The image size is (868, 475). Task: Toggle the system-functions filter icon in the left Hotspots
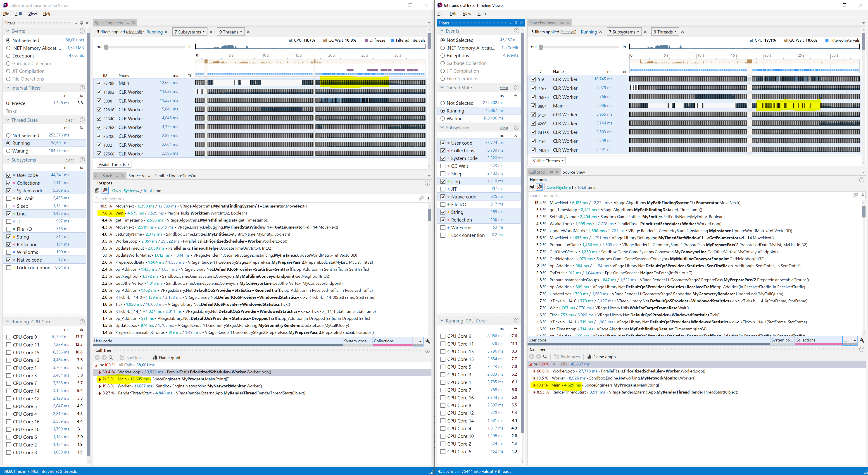coord(105,191)
